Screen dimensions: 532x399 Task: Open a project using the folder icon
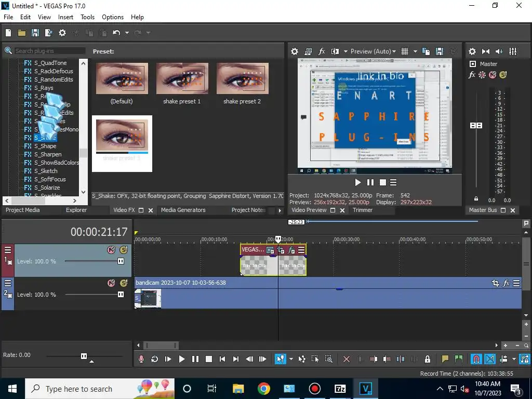point(22,33)
